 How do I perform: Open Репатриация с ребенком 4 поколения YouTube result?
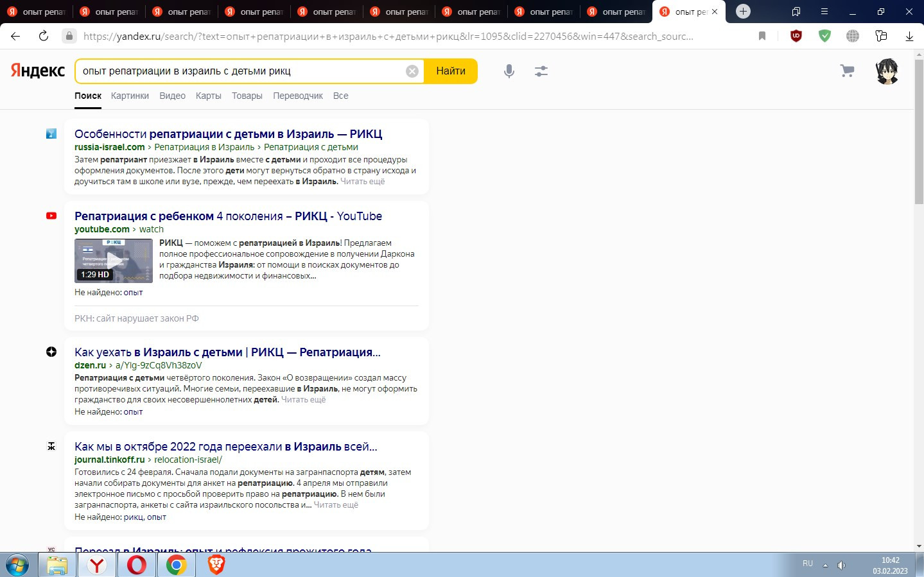[x=228, y=216]
